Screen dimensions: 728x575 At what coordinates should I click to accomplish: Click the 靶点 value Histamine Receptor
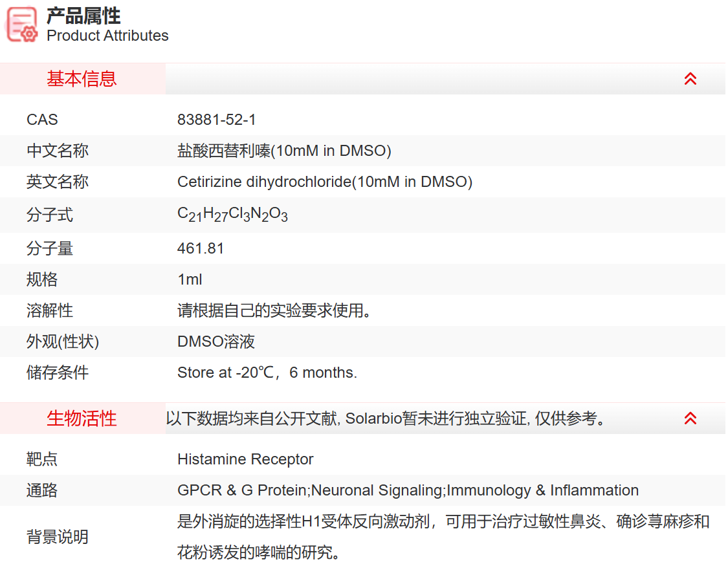click(x=246, y=459)
